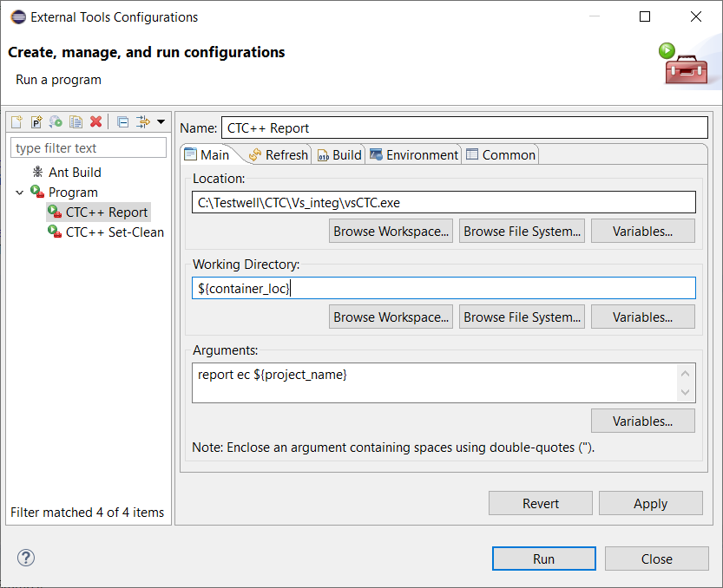The image size is (723, 588).
Task: Click the filter launch configurations icon
Action: [143, 122]
